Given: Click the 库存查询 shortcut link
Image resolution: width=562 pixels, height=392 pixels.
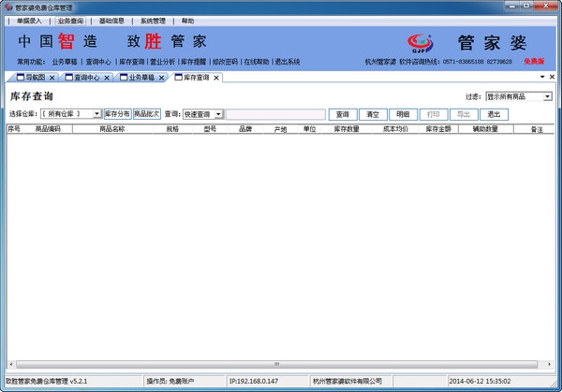Looking at the screenshot, I should point(131,62).
